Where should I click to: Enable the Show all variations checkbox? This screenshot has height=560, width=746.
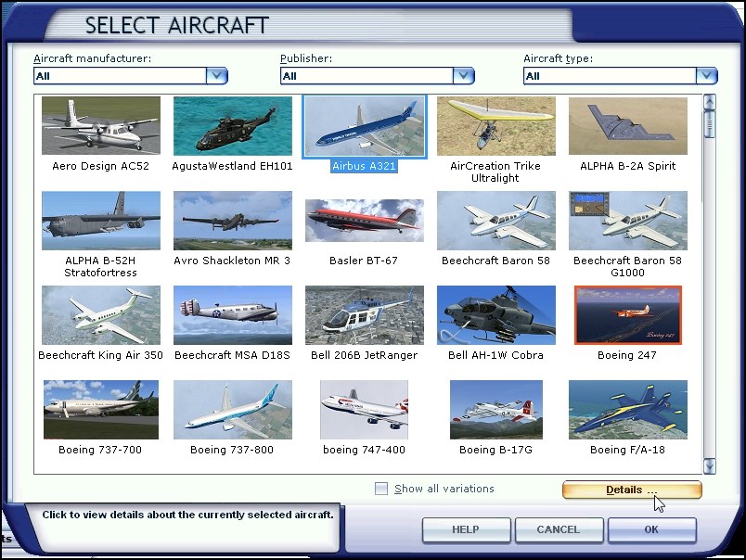381,489
